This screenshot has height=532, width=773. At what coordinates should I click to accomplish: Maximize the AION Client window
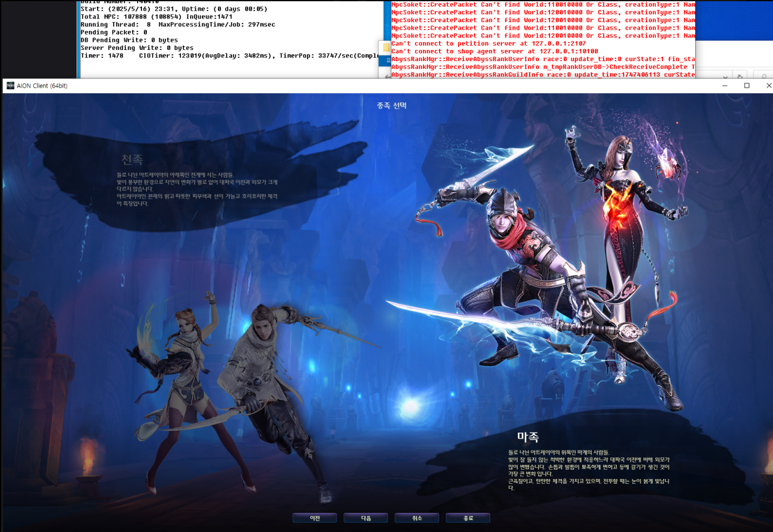[746, 86]
